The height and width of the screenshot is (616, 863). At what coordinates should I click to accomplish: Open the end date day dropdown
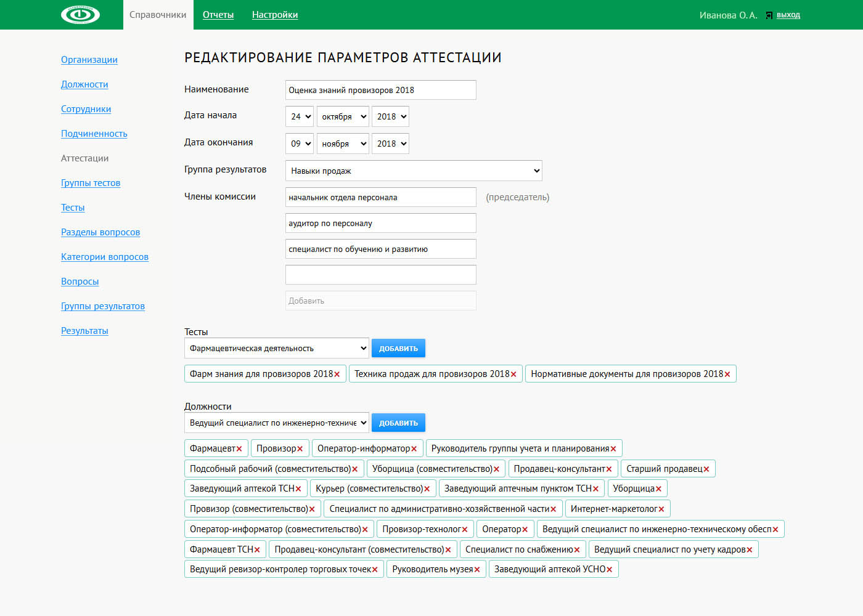click(300, 144)
